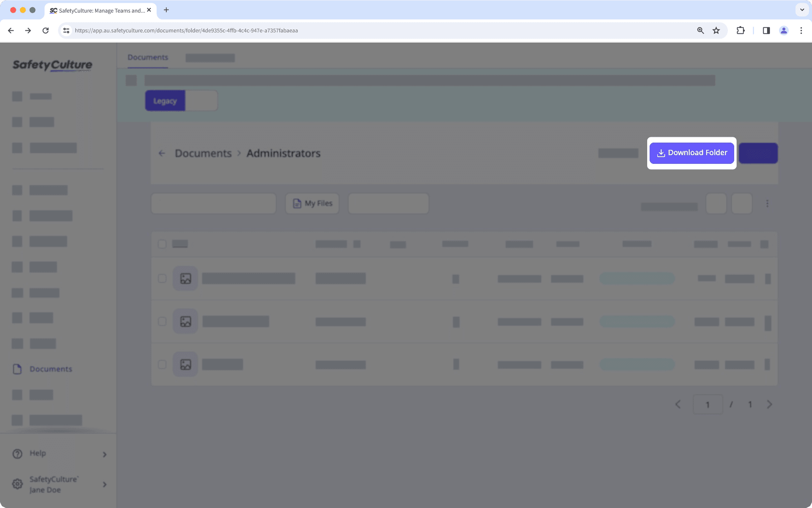Select the Legacy view option
The image size is (812, 508).
(165, 101)
